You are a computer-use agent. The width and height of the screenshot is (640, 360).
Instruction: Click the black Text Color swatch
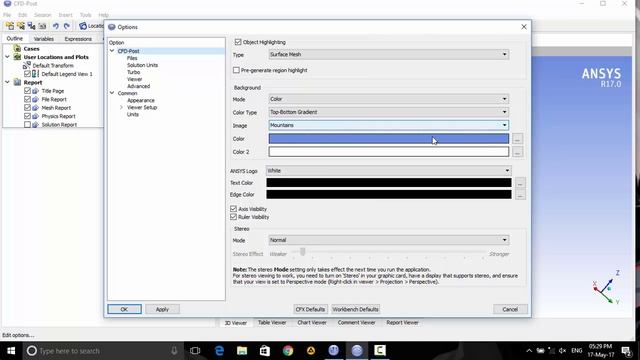[389, 183]
